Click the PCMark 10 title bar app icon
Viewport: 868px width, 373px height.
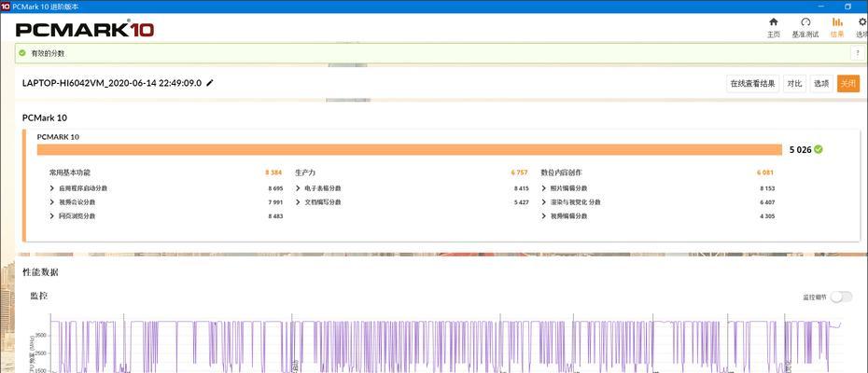click(6, 7)
